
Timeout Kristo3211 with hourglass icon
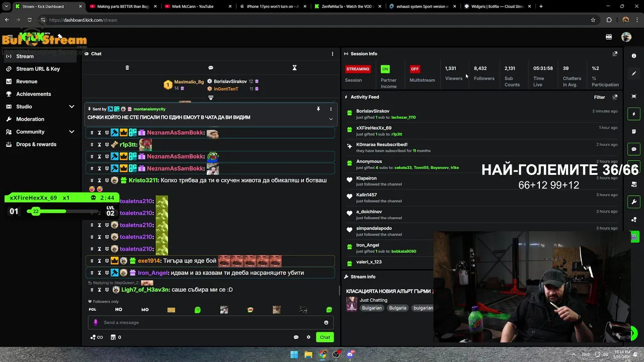tap(99, 180)
